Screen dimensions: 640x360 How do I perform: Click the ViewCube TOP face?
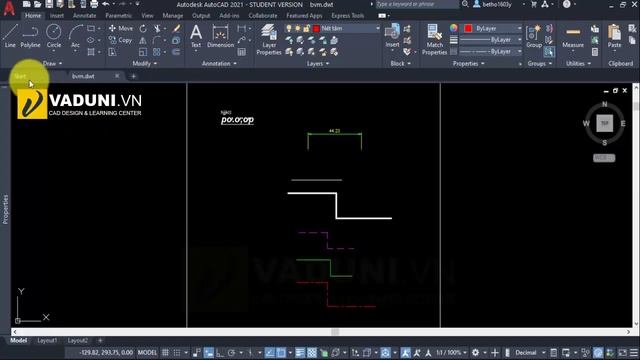(604, 123)
